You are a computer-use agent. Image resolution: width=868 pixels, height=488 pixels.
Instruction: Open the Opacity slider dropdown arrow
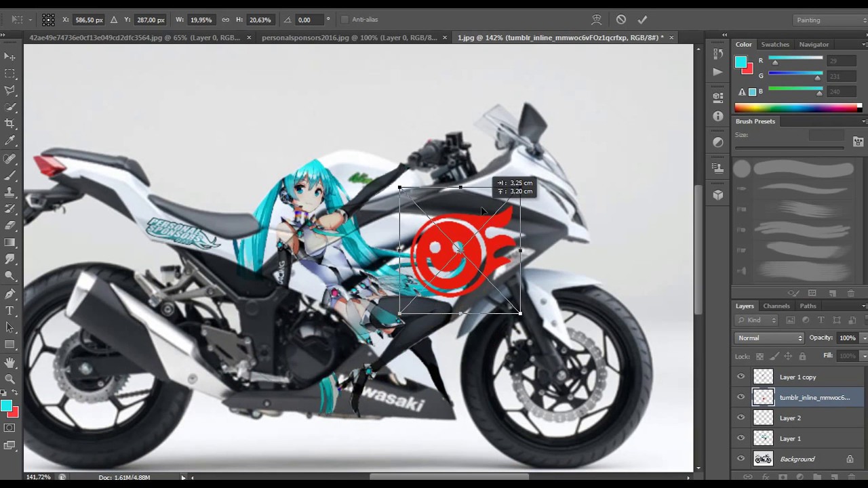864,338
